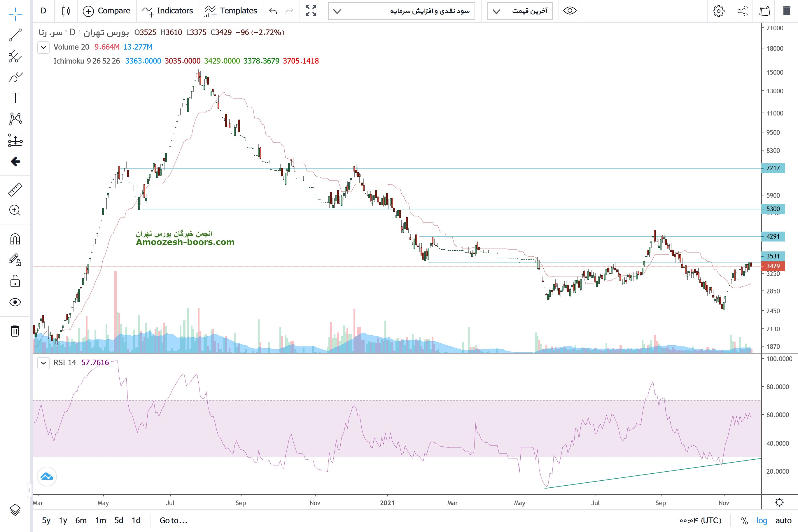This screenshot has width=798, height=532.
Task: Open the Indicators menu
Action: [167, 11]
